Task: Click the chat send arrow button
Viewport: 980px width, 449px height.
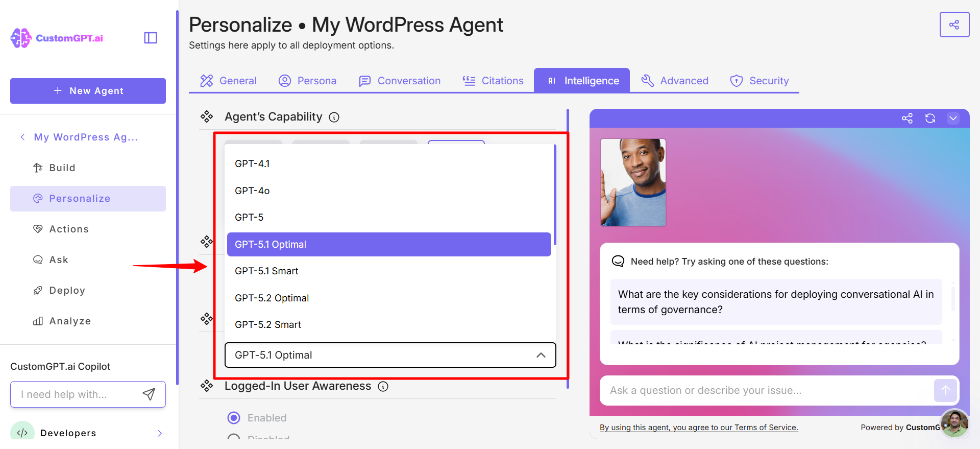Action: [x=945, y=390]
